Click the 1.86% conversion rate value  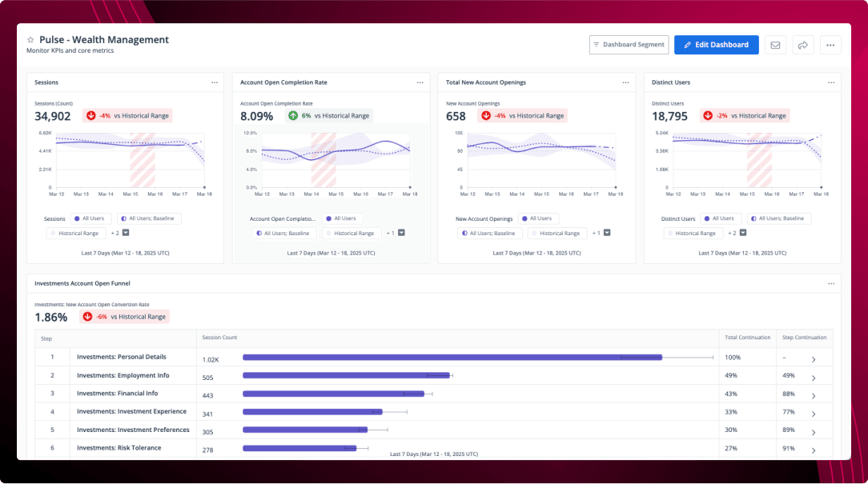point(50,317)
